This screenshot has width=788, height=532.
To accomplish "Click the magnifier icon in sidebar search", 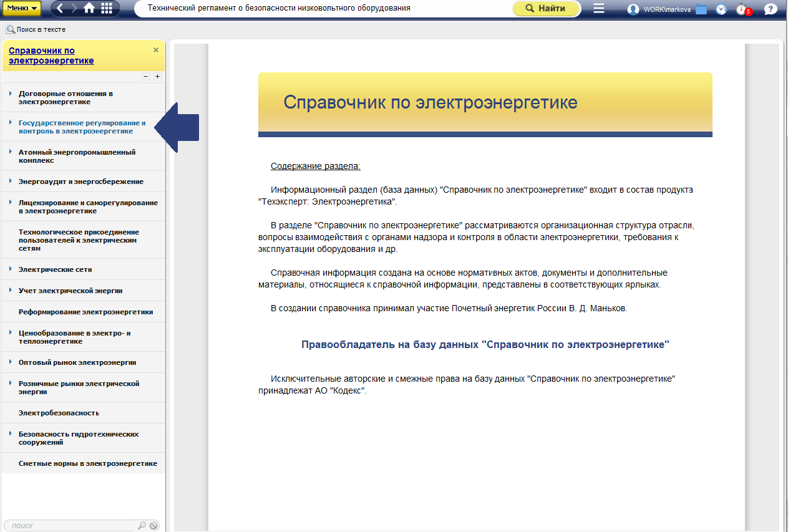I will (142, 525).
